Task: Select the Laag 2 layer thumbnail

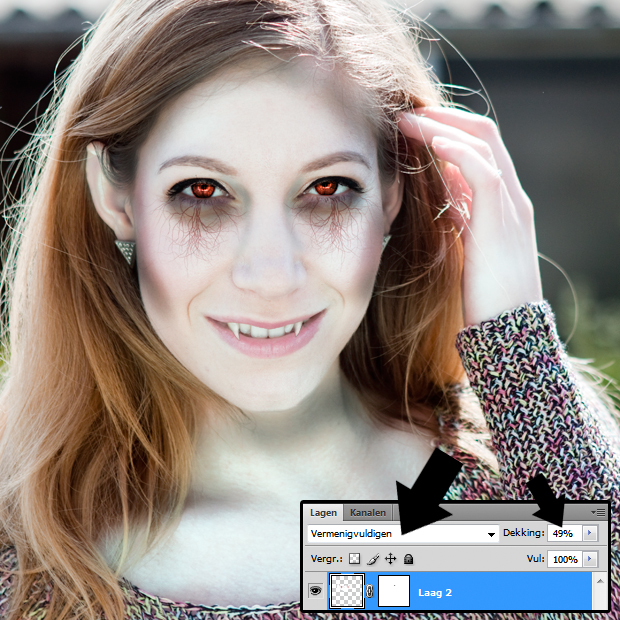Action: point(347,592)
